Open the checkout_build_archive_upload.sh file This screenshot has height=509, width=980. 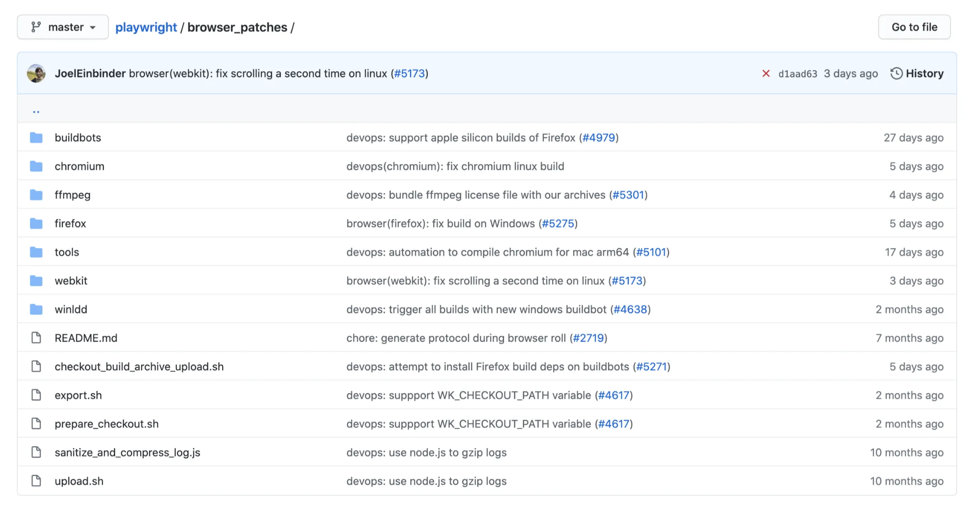point(139,366)
